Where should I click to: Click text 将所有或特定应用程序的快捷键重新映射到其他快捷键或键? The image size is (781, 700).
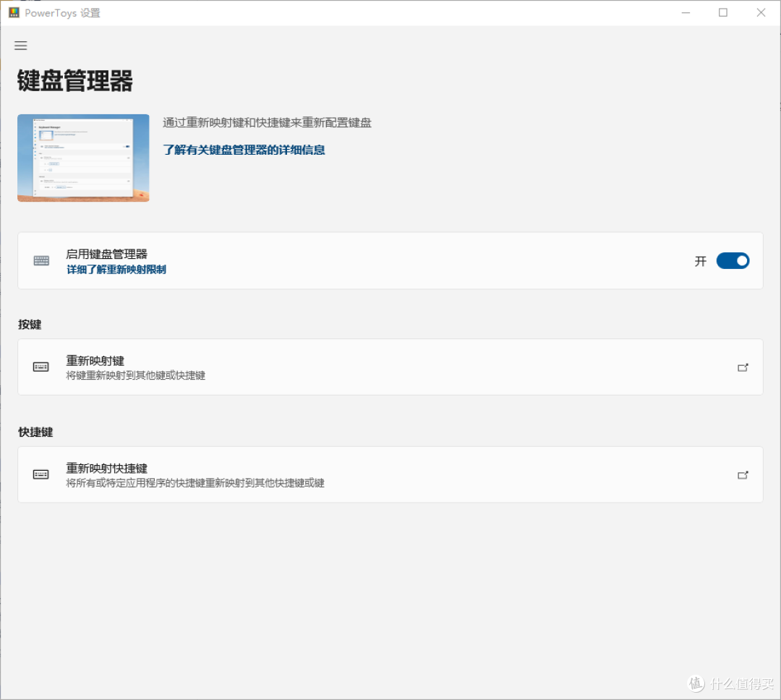pos(195,483)
